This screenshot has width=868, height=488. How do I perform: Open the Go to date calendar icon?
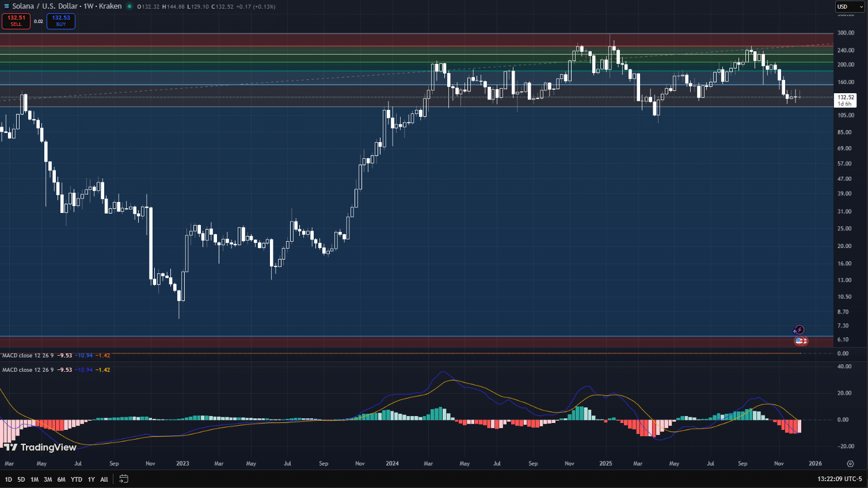tap(124, 479)
